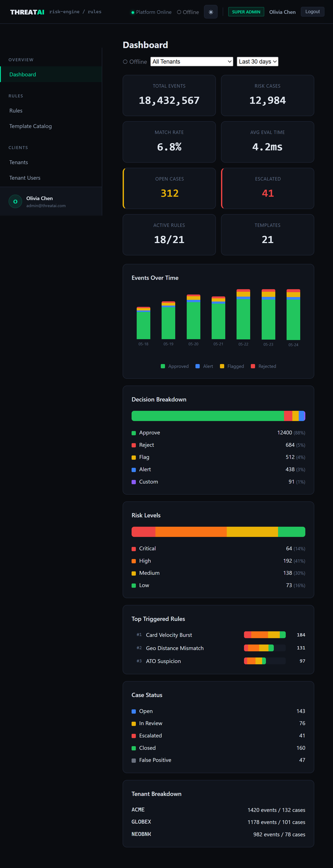Viewport: 333px width, 868px height.
Task: Click the NEOBNK tenant row
Action: (218, 834)
